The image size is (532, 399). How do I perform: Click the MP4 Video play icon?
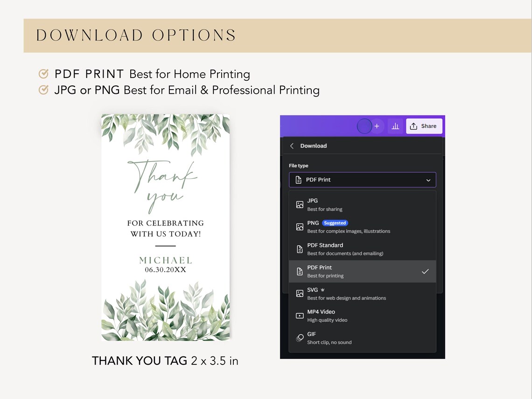pos(300,316)
